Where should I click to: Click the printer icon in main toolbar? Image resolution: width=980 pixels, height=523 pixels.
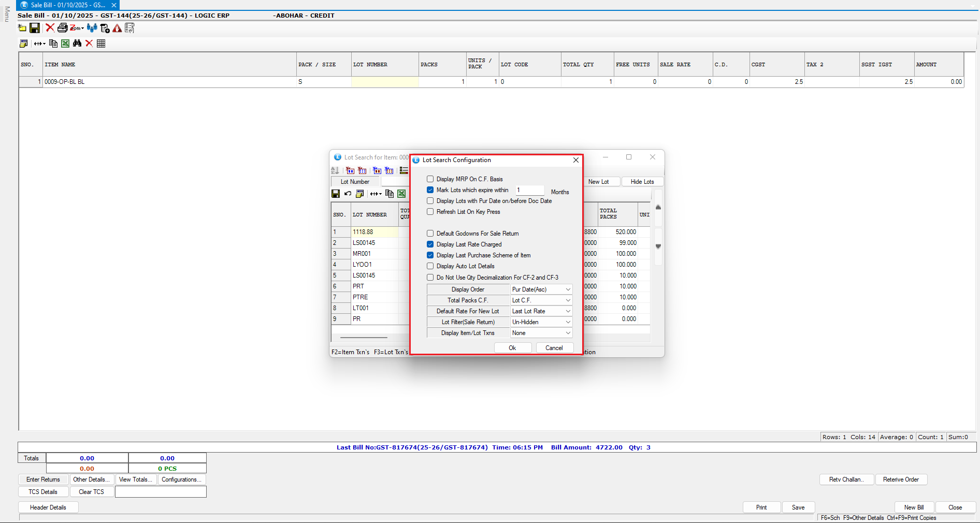tap(62, 28)
